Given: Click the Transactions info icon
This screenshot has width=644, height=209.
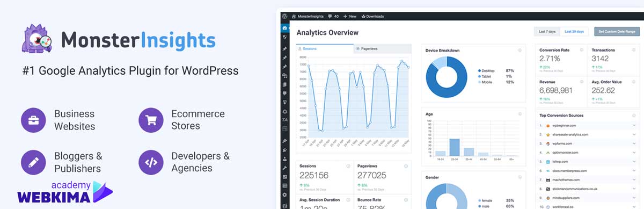Looking at the screenshot, I should pyautogui.click(x=633, y=50).
